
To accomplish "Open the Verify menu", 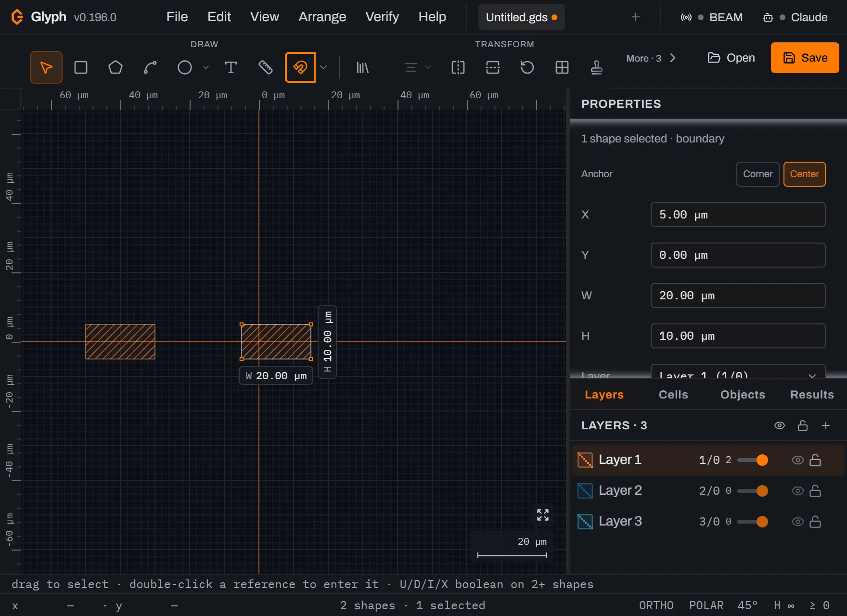I will click(x=382, y=17).
